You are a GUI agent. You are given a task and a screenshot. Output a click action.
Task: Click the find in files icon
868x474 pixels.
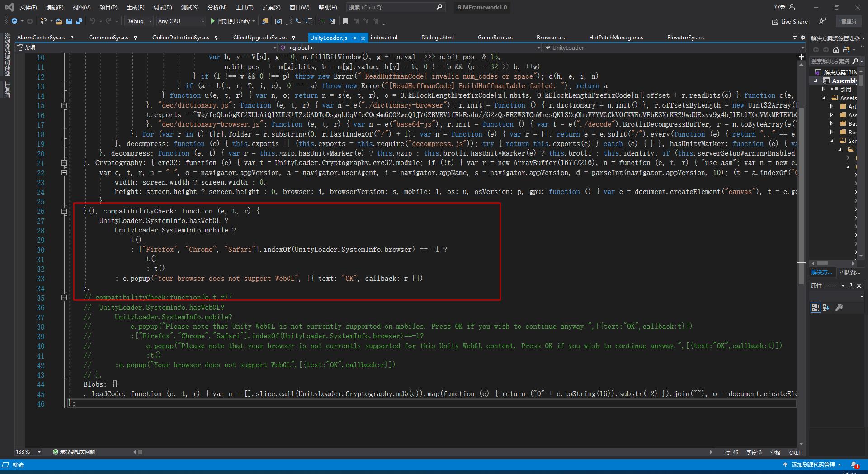[x=265, y=21]
